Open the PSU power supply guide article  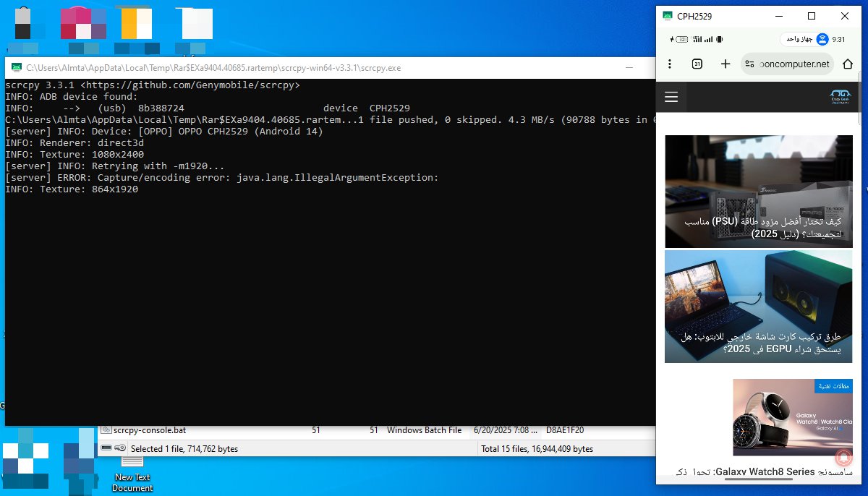click(x=758, y=192)
